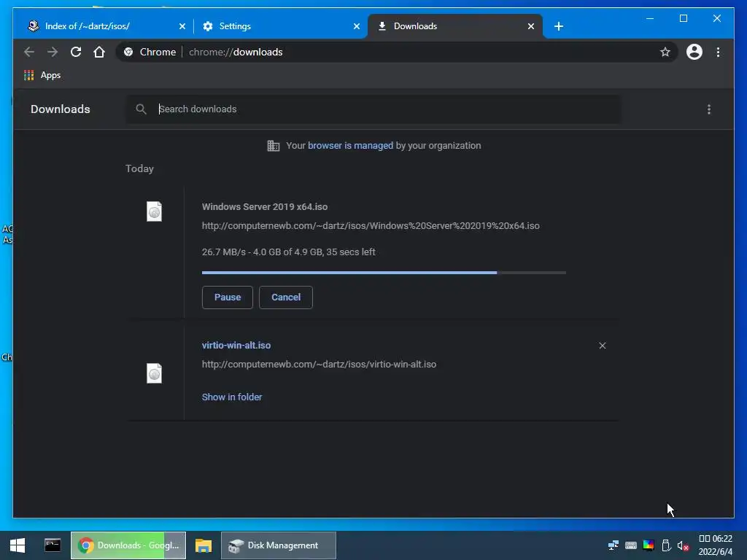The image size is (747, 560).
Task: Open the Downloads page more-actions menu
Action: (x=709, y=109)
